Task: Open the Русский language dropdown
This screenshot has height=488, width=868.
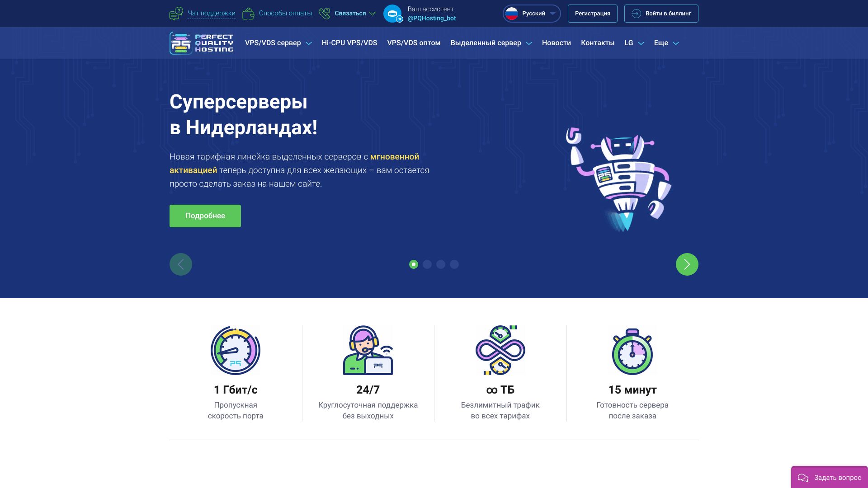Action: coord(532,14)
